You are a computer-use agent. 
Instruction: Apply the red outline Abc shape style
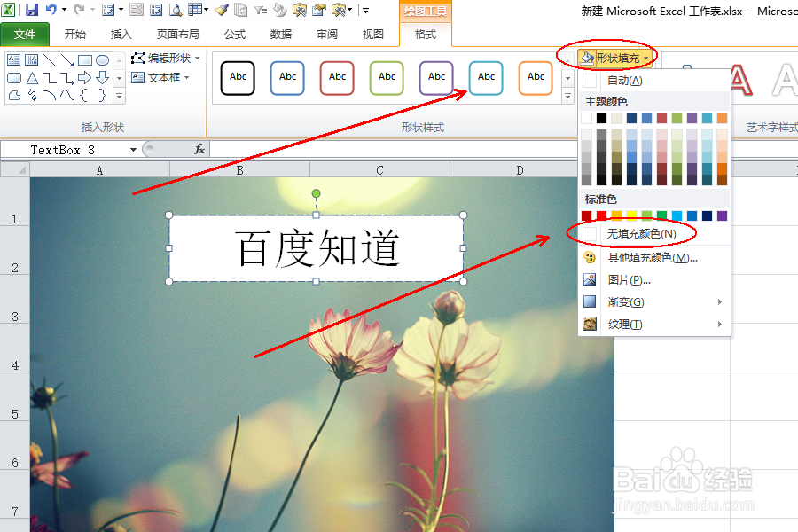[337, 78]
